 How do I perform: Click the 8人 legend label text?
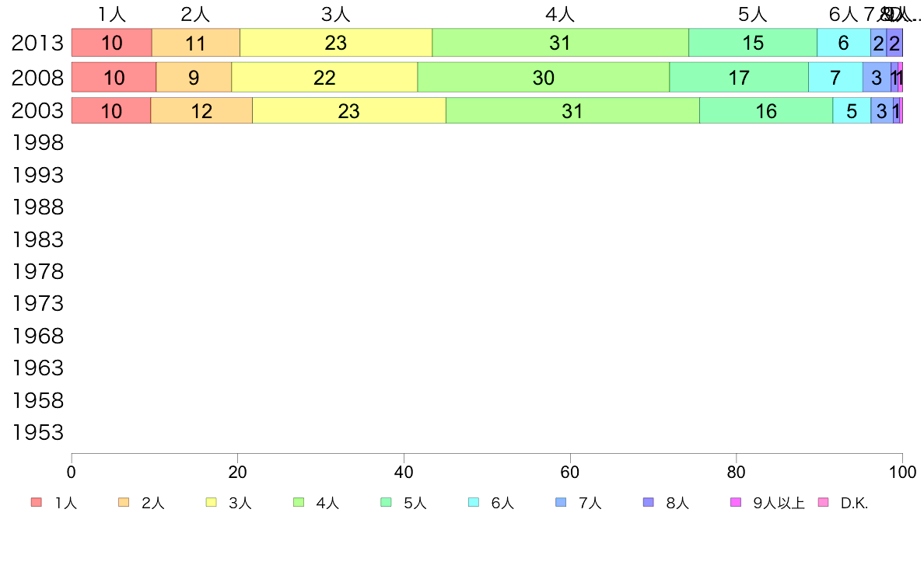click(677, 503)
